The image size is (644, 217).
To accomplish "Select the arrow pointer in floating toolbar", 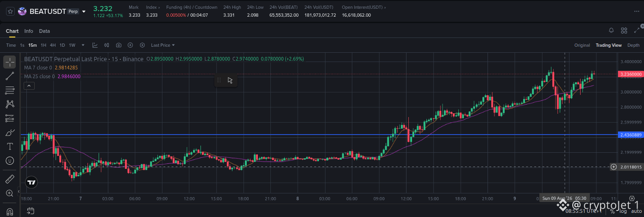I will pyautogui.click(x=230, y=80).
